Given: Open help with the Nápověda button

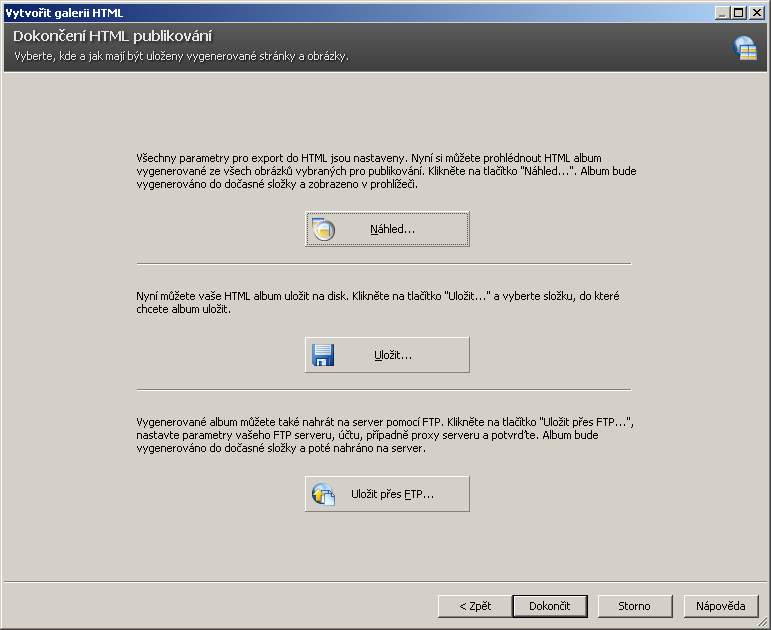Looking at the screenshot, I should click(721, 606).
